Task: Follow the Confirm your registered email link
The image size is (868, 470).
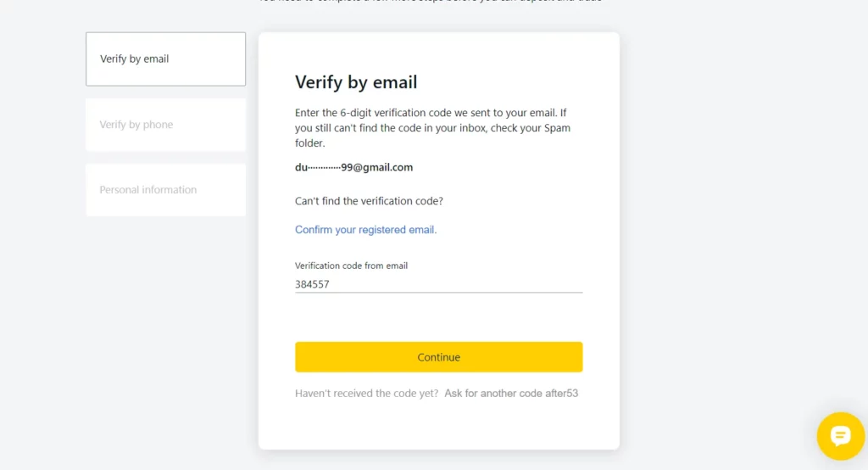Action: pos(365,230)
